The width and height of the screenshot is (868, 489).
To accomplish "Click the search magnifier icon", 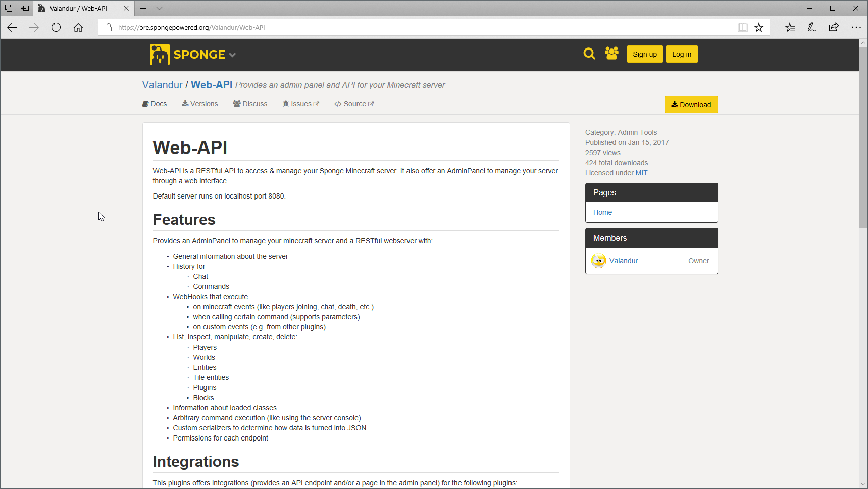I will pyautogui.click(x=589, y=54).
